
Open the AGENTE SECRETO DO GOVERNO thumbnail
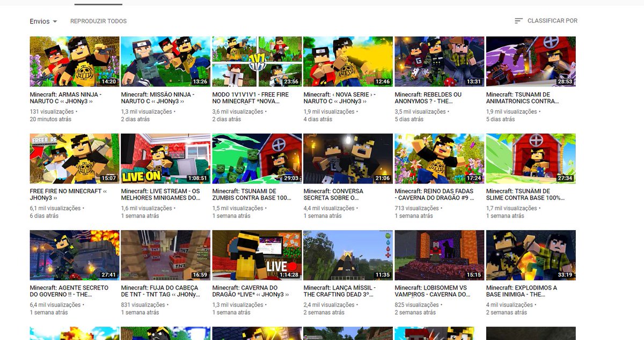(x=75, y=255)
